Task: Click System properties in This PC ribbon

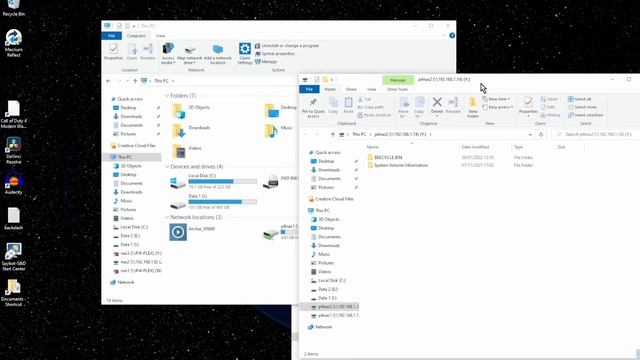Action: pyautogui.click(x=275, y=53)
